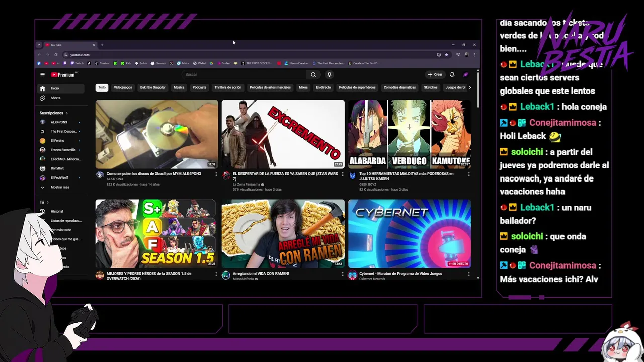Click the search magnifier button

point(313,75)
